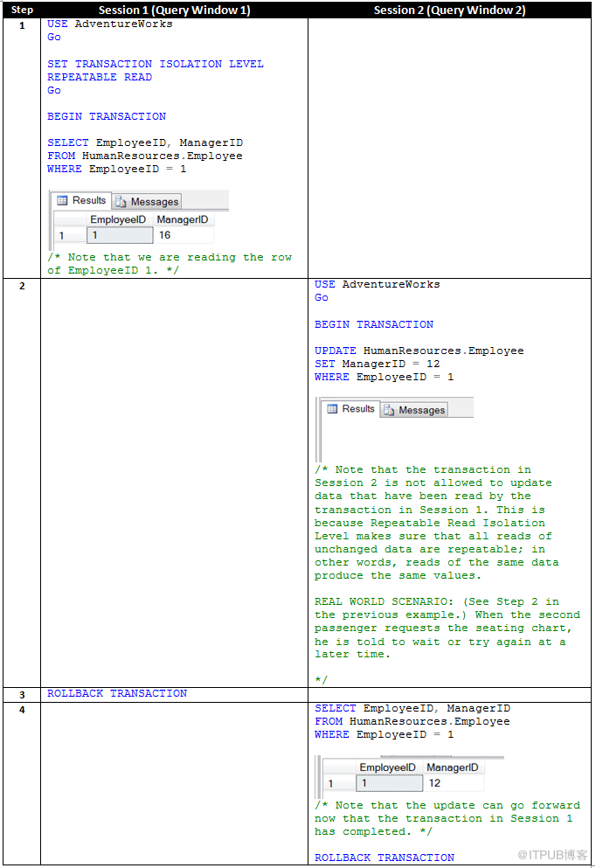This screenshot has width=596, height=868.
Task: Click 'WHERE EmployeeID = 1' in Step 4
Action: point(384,734)
